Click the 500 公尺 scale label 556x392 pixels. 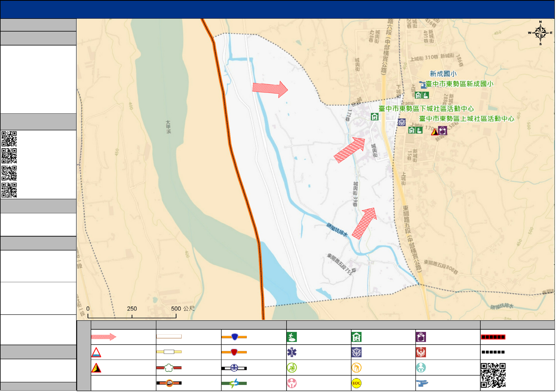click(183, 309)
